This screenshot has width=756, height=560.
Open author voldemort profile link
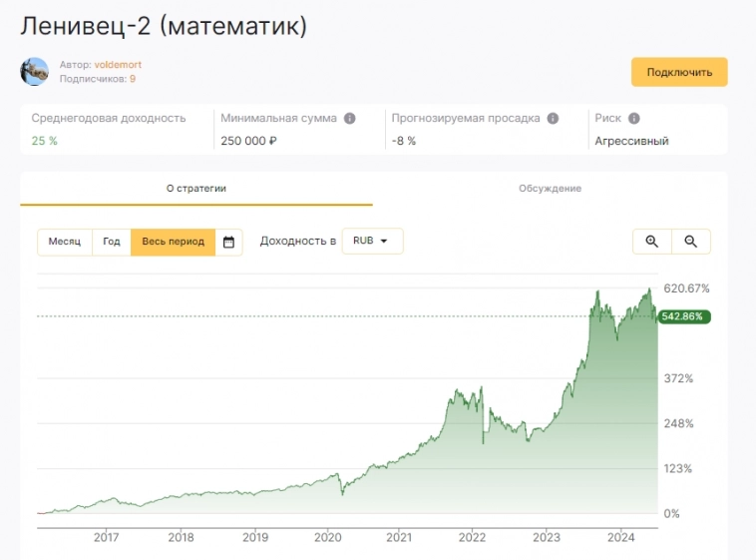118,65
